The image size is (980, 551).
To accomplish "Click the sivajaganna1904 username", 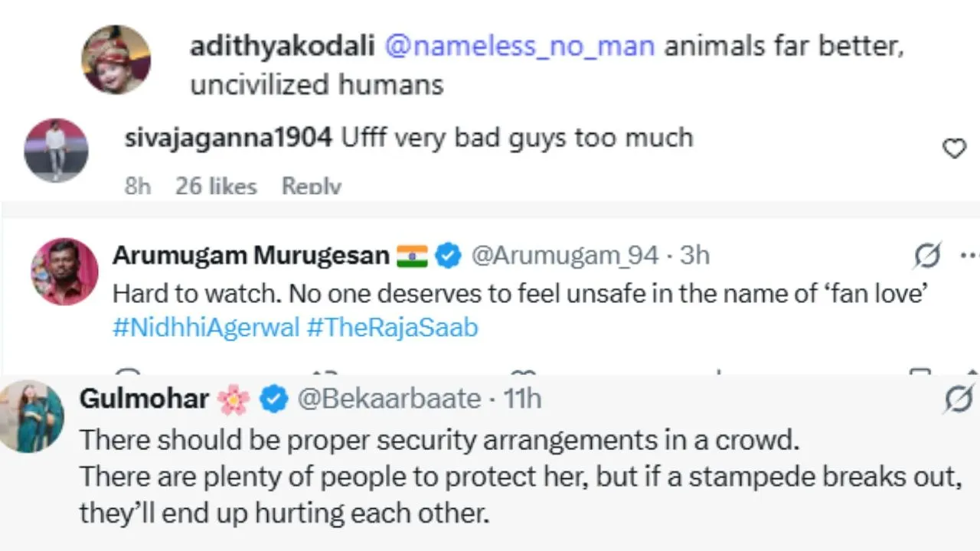I will 228,138.
